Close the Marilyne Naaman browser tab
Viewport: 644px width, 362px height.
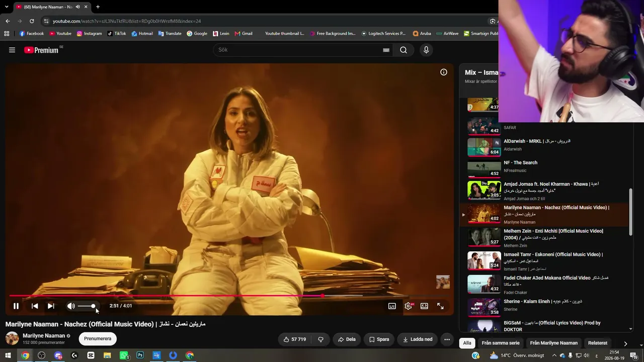point(86,7)
